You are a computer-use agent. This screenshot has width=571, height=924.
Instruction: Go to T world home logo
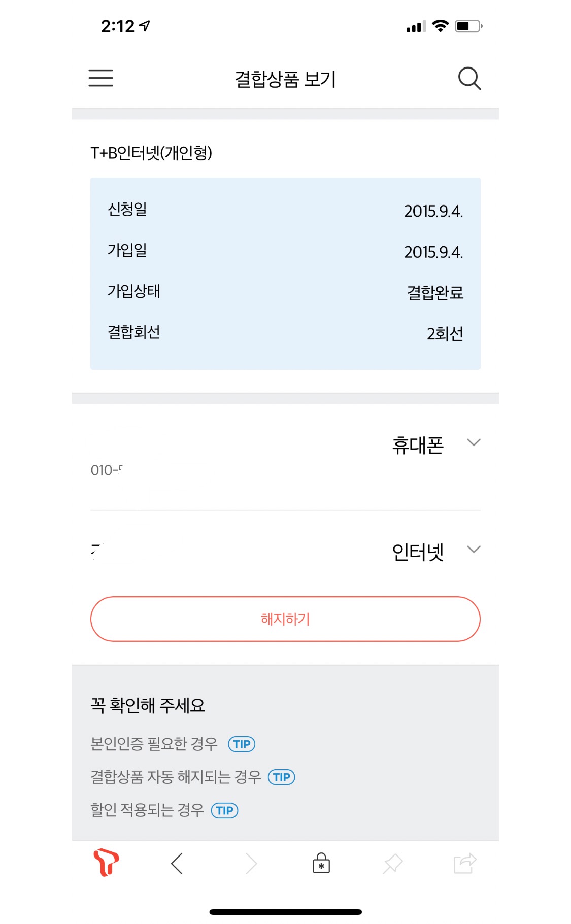(106, 862)
